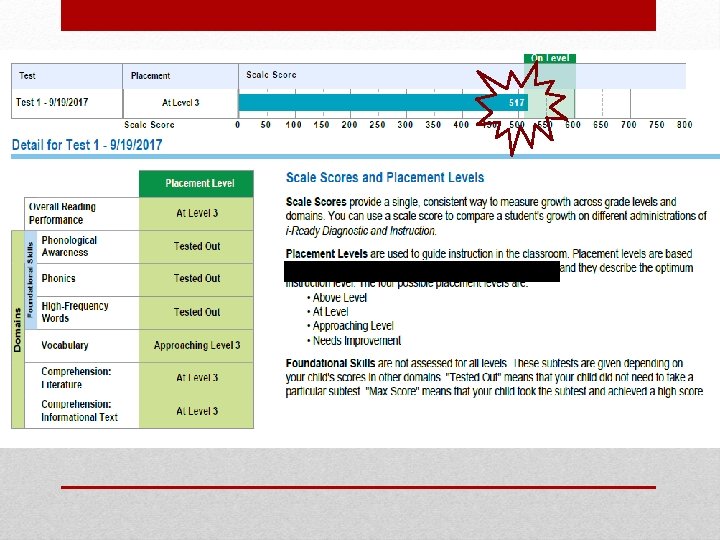Click the bold 'Placement Levels' paragraph start
Screen dimensions: 720x540
(x=326, y=254)
